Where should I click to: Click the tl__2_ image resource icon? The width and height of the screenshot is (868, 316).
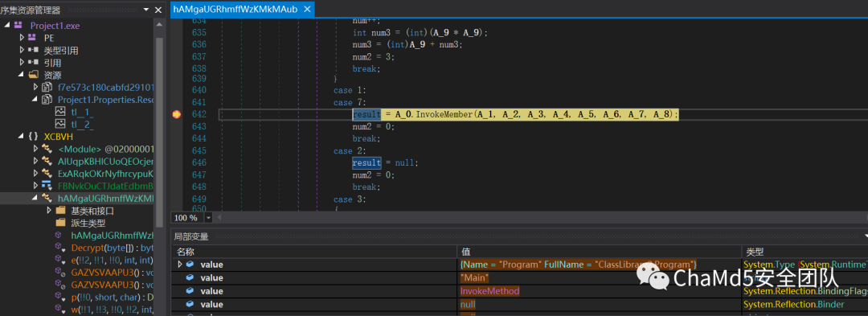[60, 125]
